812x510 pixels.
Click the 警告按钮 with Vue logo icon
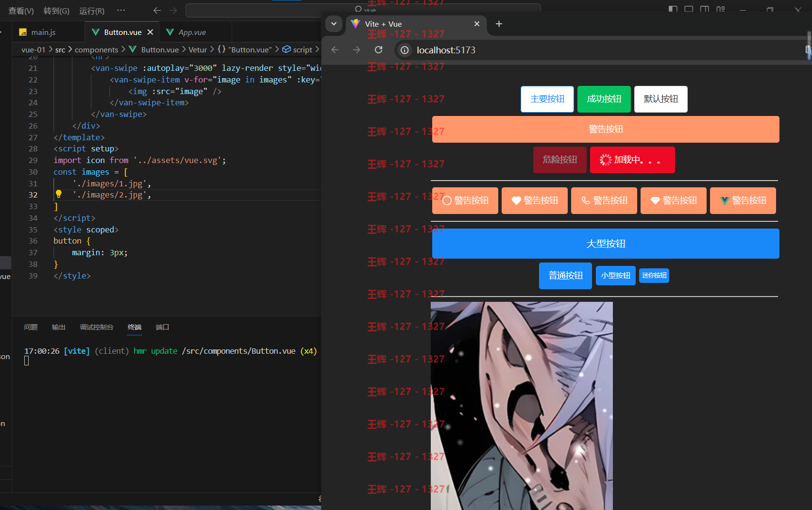(x=743, y=200)
